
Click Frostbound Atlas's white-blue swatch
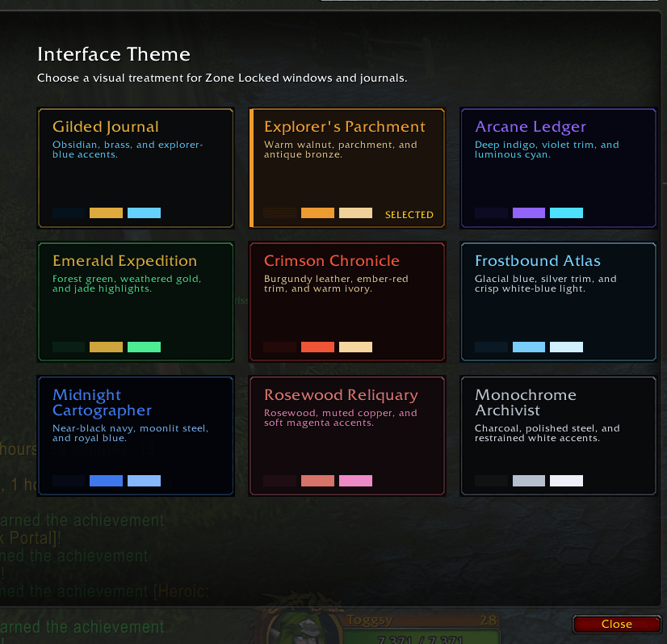click(566, 347)
